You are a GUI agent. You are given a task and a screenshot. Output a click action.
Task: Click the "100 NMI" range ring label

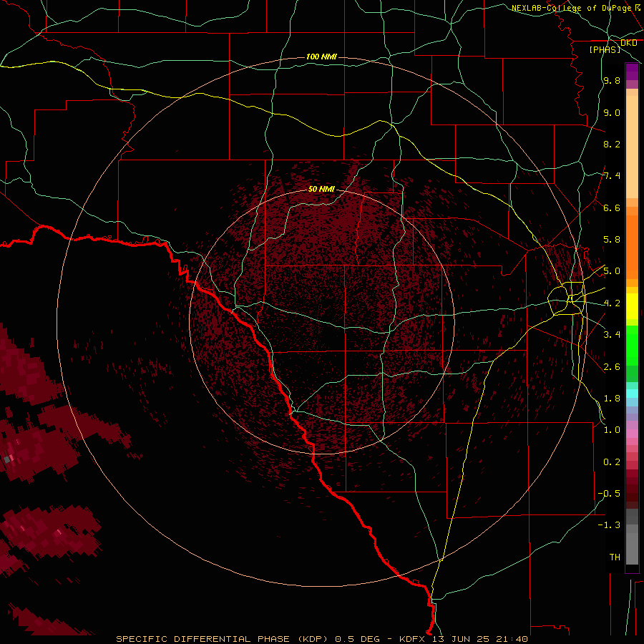321,57
